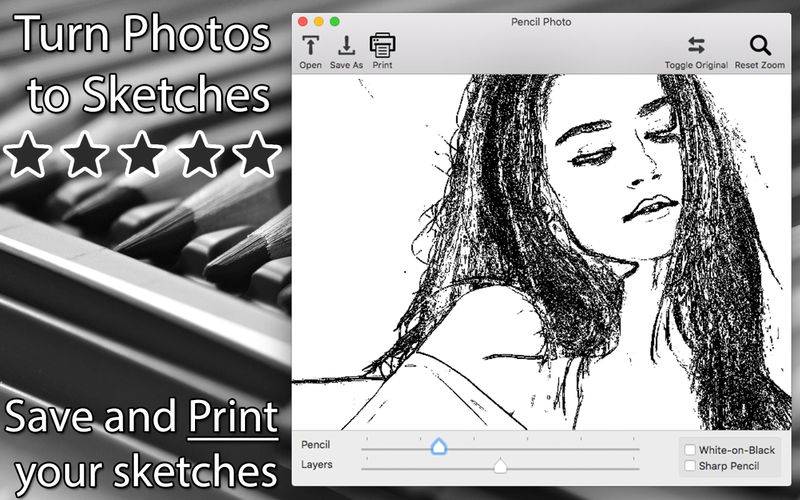Click the green fullscreen window button
Image resolution: width=800 pixels, height=500 pixels.
point(335,21)
